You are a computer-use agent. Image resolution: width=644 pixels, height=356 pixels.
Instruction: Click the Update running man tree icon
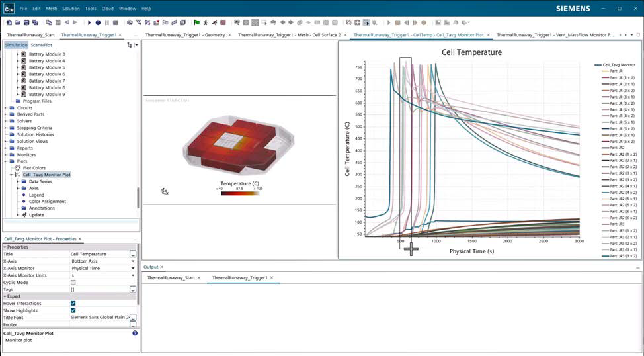(24, 214)
